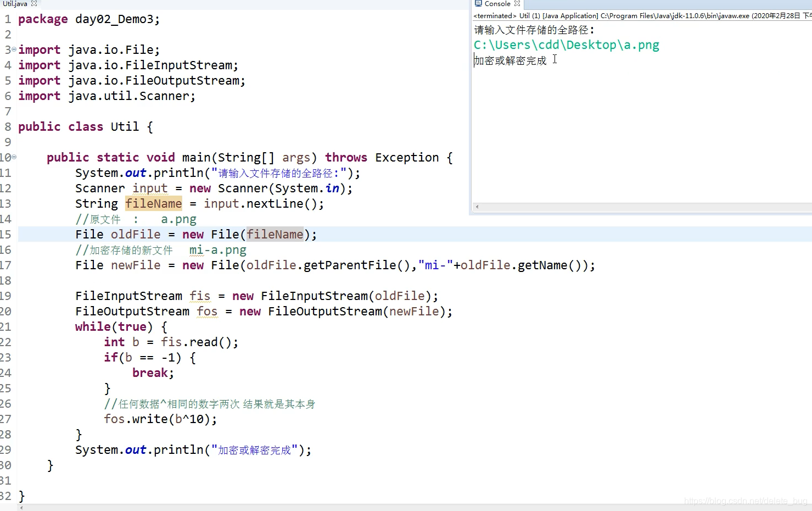Click 'main(String[] args)' in the method signature

[x=250, y=158]
